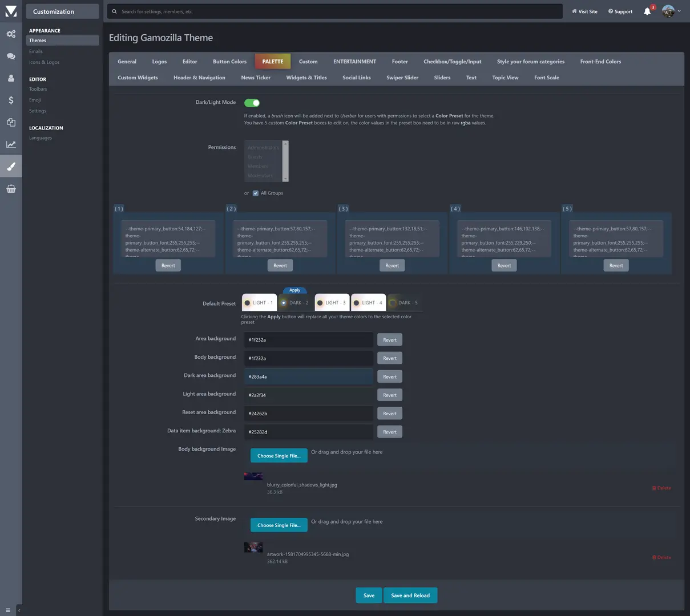Edit the Area background color field
Viewport: 690px width, 616px height.
click(309, 340)
